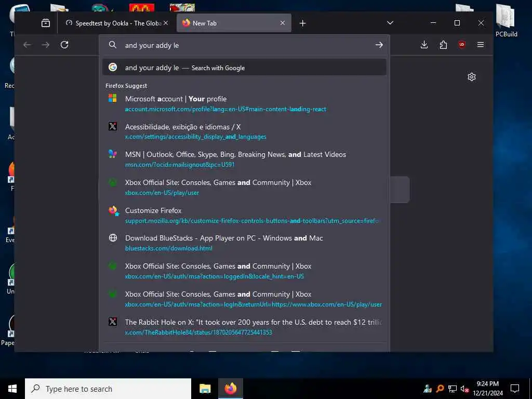Click globe icon beside BlueStacks suggestion

point(113,237)
